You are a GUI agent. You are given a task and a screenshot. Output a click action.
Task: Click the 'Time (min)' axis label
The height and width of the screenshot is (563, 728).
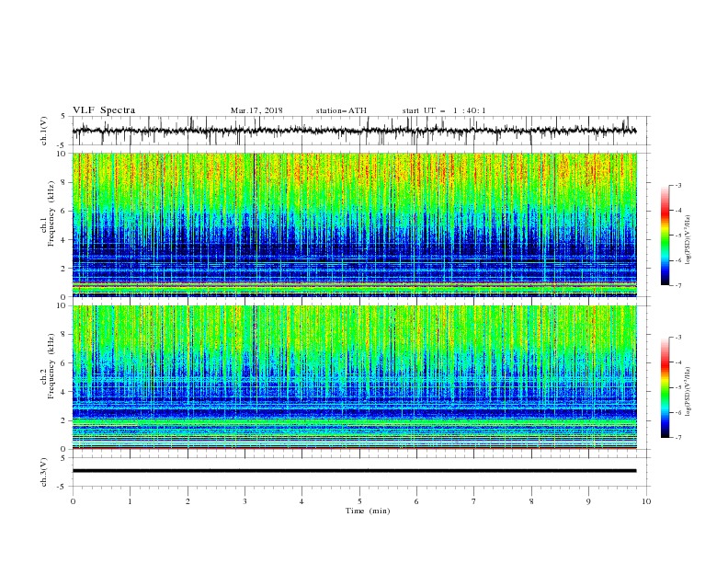click(368, 511)
